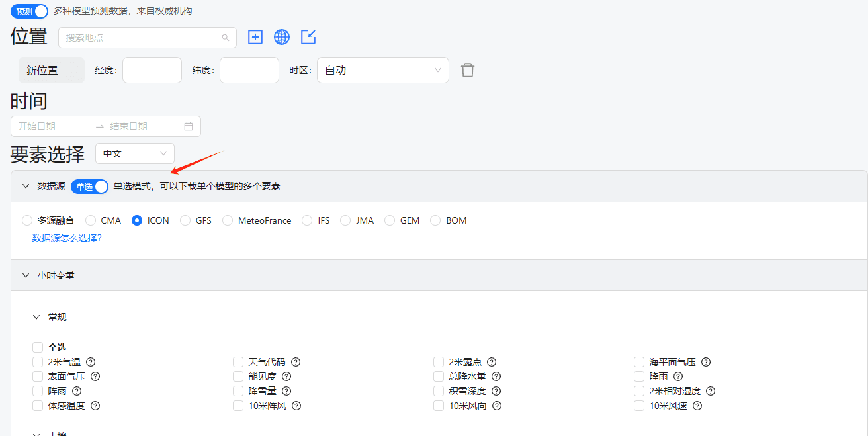Select the GFS data source radio
Viewport: 868px width, 436px height.
185,220
